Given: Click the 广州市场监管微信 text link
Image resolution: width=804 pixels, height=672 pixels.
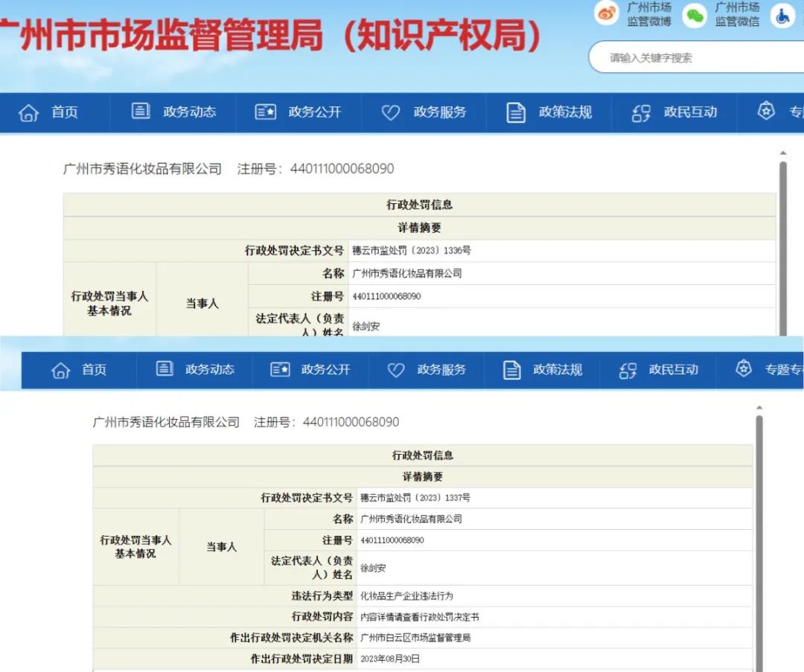Looking at the screenshot, I should [x=737, y=14].
